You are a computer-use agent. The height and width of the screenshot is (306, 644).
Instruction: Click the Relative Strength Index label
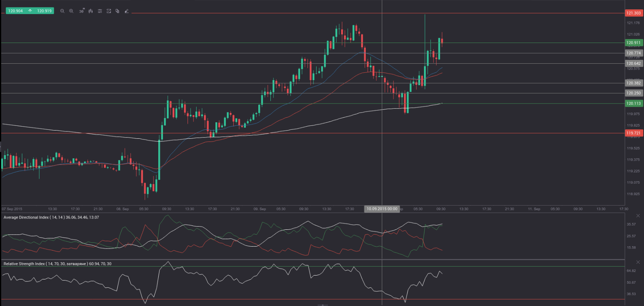coord(57,264)
